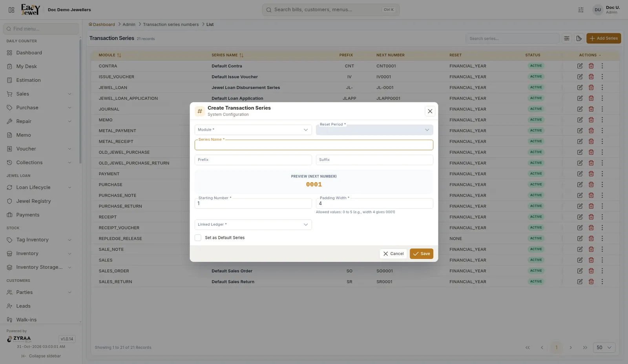This screenshot has height=364, width=628.
Task: Open Transaction series numbers breadcrumb
Action: tap(171, 24)
